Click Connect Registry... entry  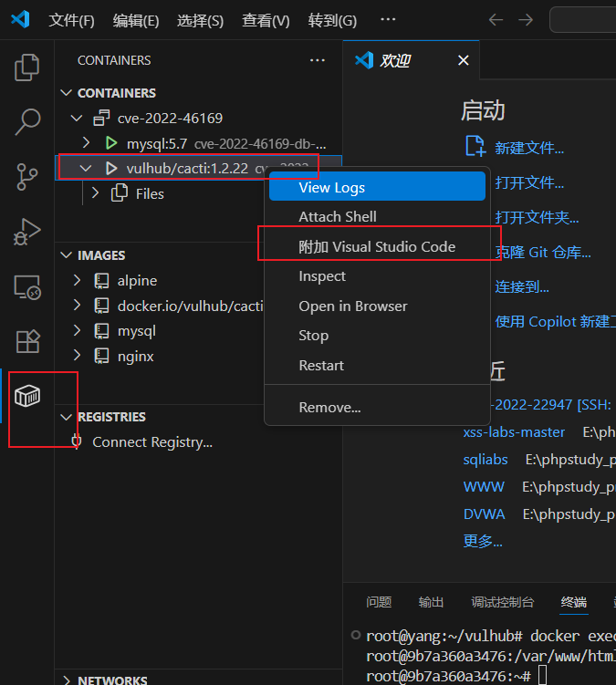tap(152, 442)
